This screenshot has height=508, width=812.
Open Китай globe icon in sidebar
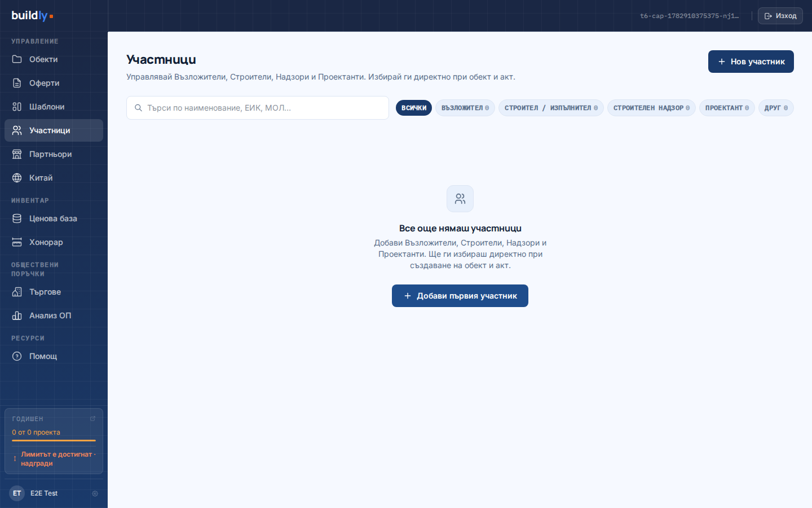click(17, 178)
